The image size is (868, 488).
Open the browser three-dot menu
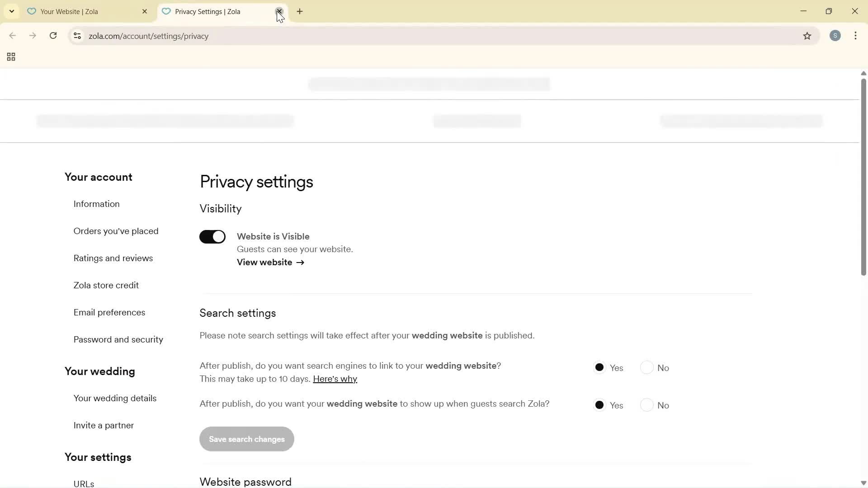[856, 36]
